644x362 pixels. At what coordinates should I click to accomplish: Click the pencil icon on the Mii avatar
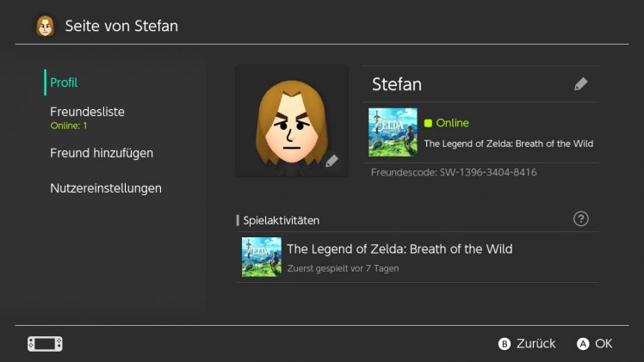click(x=331, y=161)
